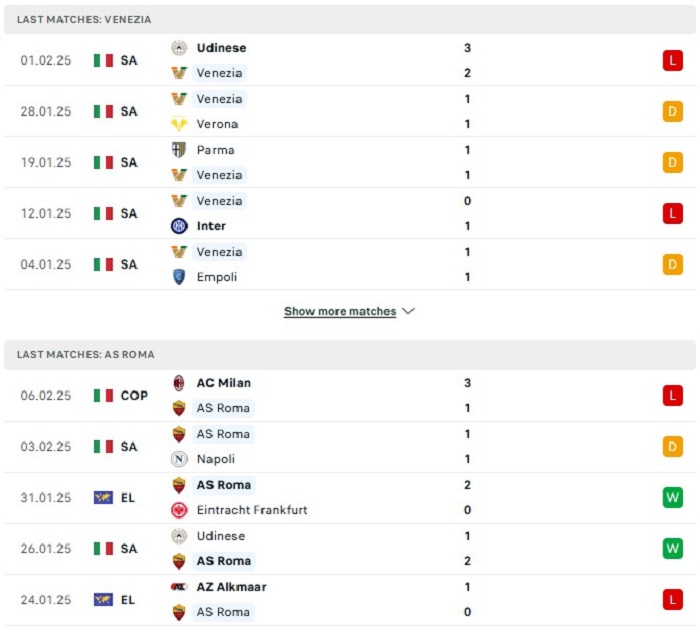Open the Inter team name link

point(211,226)
